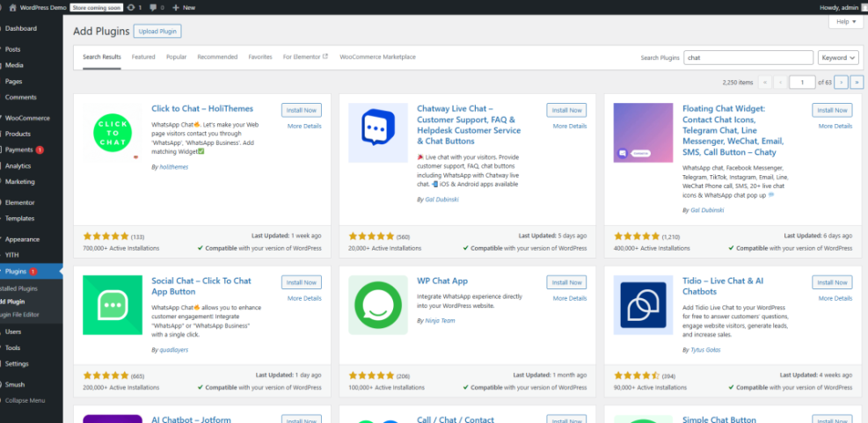Switch to the Recommended tab
Image resolution: width=868 pixels, height=423 pixels.
pyautogui.click(x=217, y=57)
